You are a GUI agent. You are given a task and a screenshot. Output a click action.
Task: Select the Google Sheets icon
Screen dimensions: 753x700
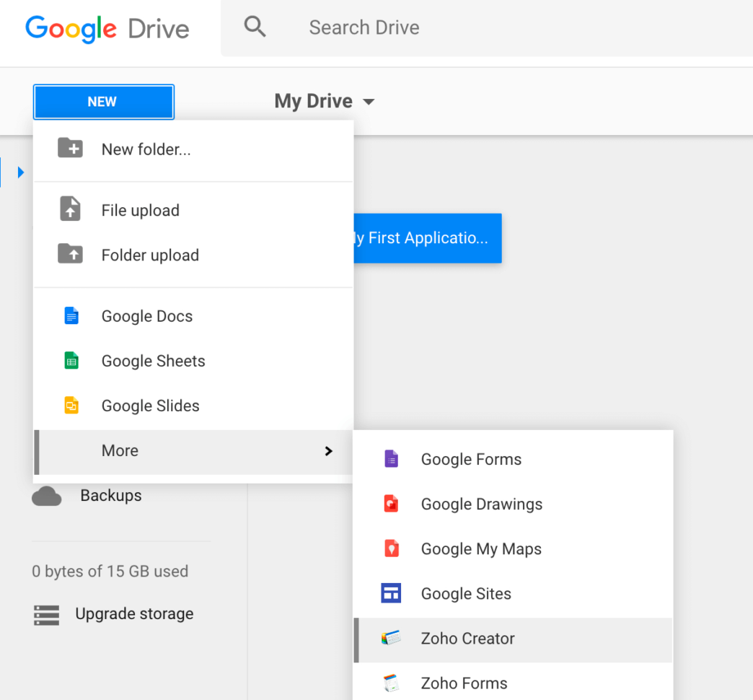point(71,360)
